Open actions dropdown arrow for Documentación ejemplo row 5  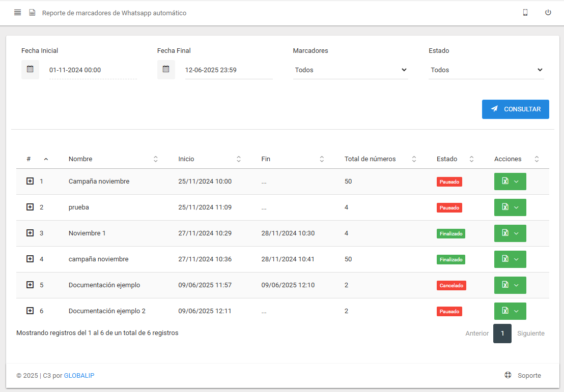(x=517, y=285)
